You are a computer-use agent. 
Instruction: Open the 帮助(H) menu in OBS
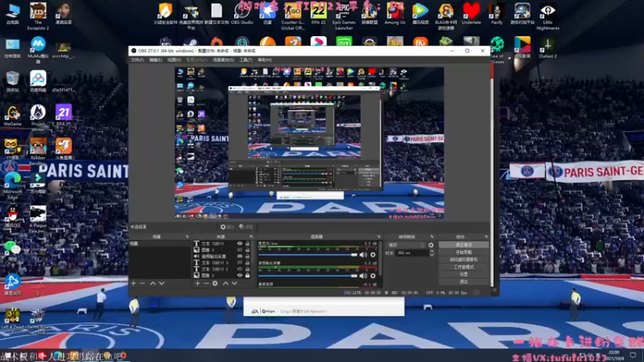(x=265, y=60)
